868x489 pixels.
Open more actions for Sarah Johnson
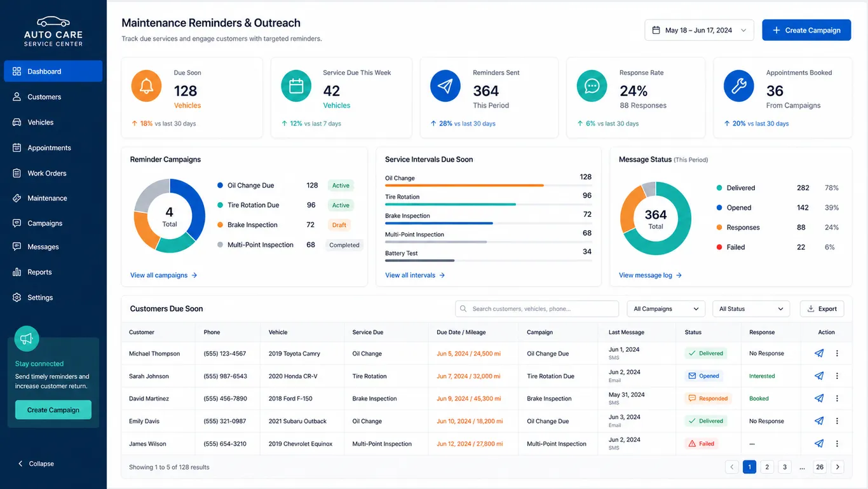click(x=837, y=376)
